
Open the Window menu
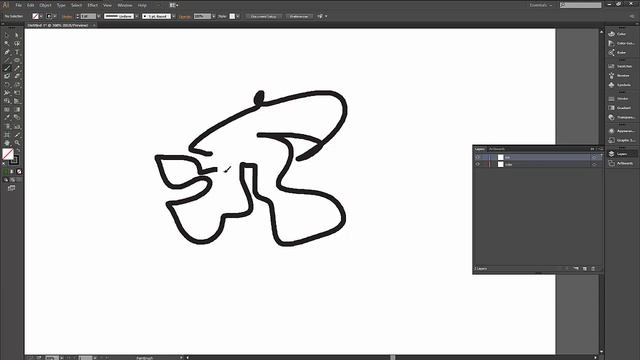point(125,5)
